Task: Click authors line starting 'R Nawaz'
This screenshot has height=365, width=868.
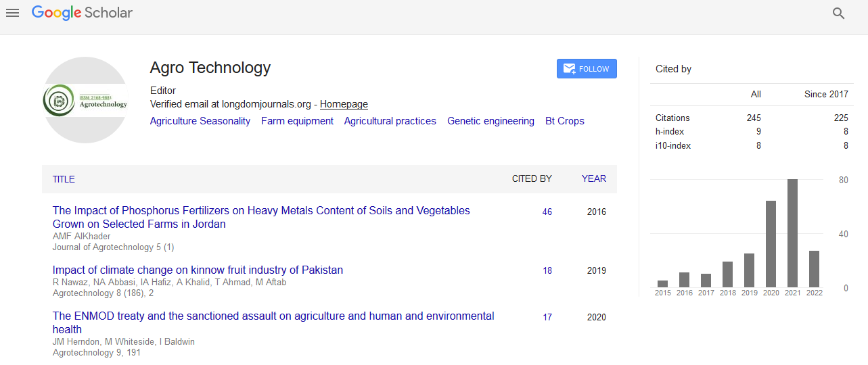Action: tap(169, 283)
